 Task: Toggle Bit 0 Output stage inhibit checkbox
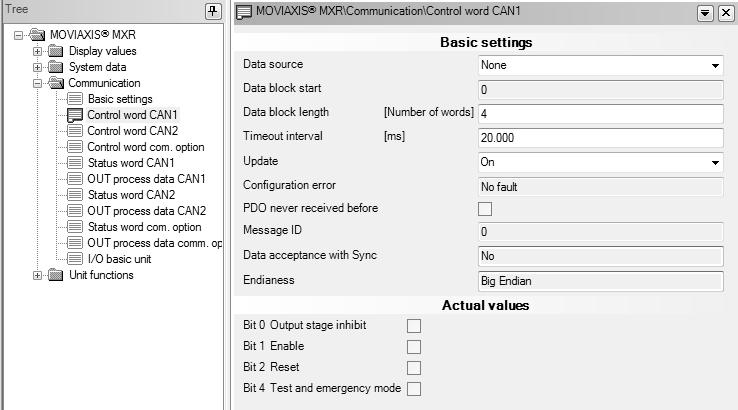click(414, 326)
